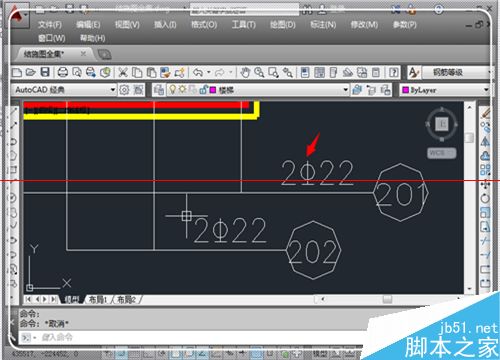Open the 绘图(D) menu
This screenshot has height=360, width=500.
pos(283,25)
